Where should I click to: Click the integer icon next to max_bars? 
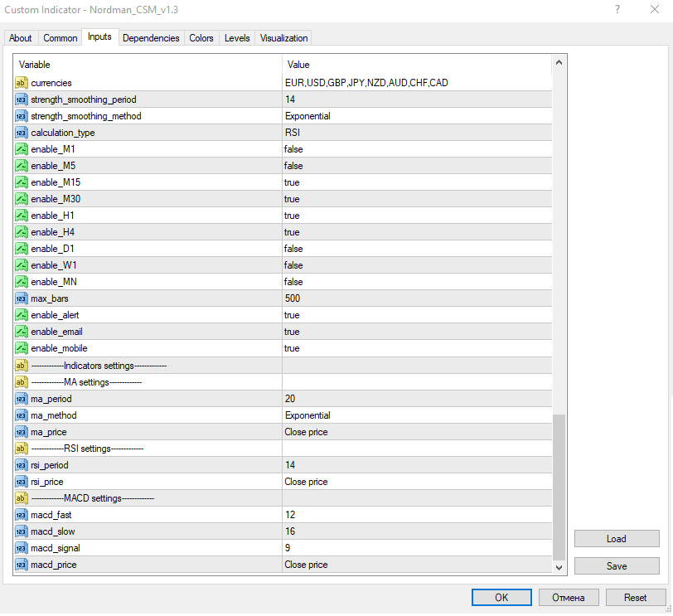pos(21,298)
